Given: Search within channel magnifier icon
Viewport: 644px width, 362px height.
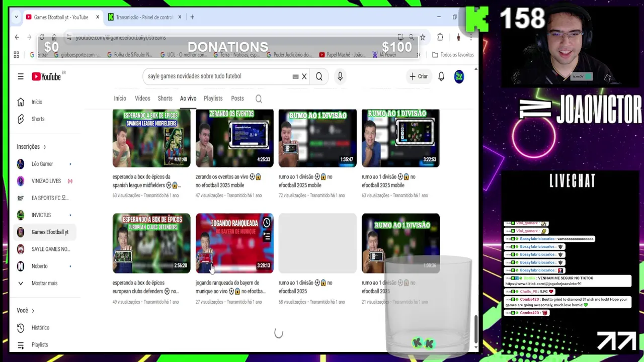Looking at the screenshot, I should [259, 99].
